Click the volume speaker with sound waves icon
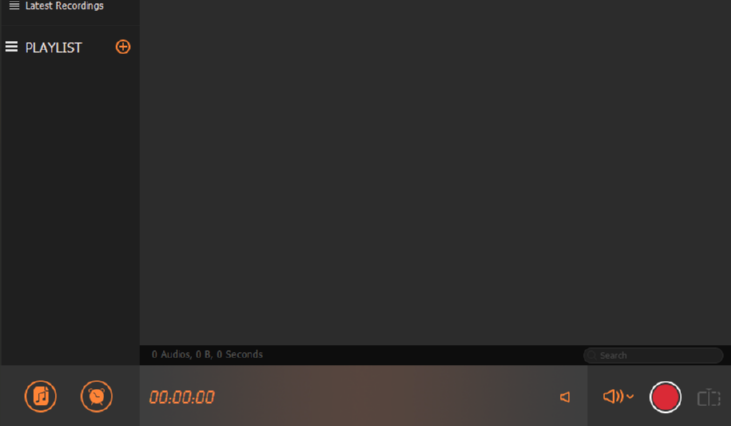 613,397
